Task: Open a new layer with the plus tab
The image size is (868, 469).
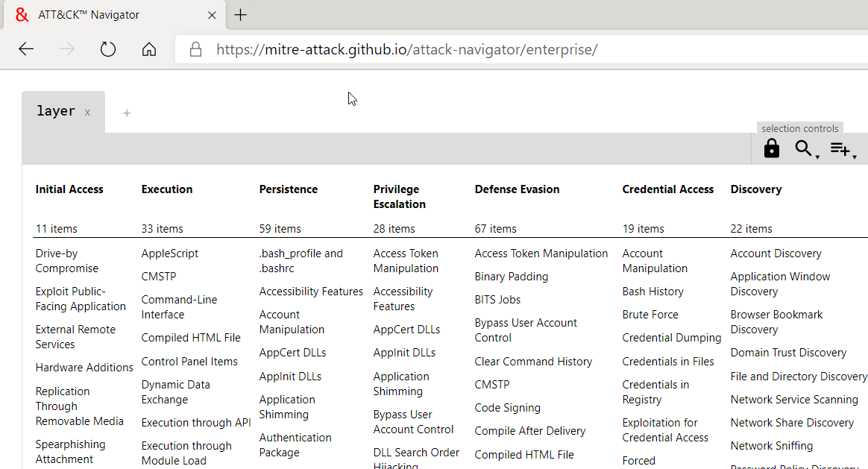Action: click(x=127, y=113)
